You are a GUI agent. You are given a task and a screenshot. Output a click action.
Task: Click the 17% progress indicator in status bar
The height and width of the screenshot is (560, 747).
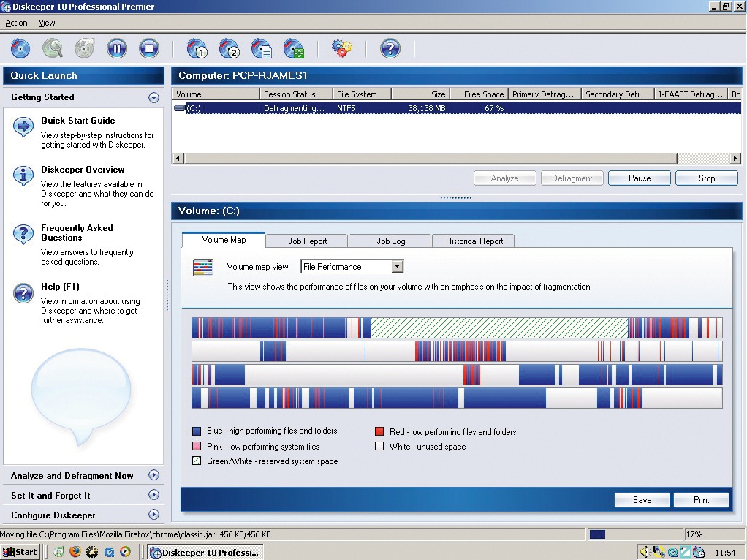(x=694, y=534)
